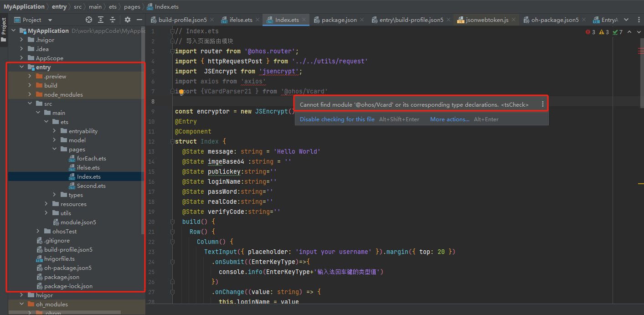The width and height of the screenshot is (644, 315).
Task: Expand the resources folder
Action: click(x=46, y=204)
